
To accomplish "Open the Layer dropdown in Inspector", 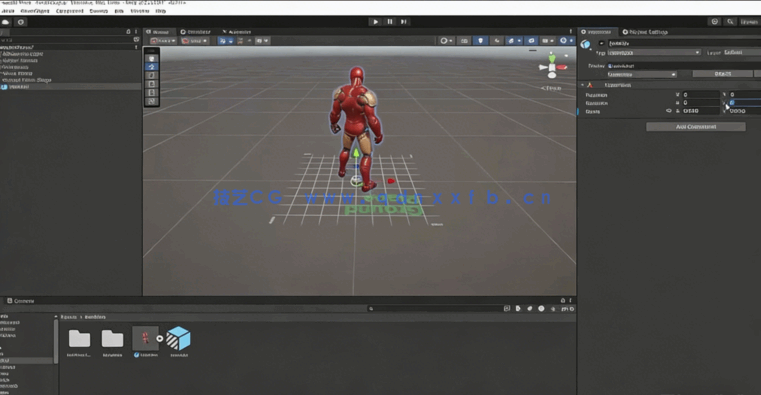I will 742,52.
